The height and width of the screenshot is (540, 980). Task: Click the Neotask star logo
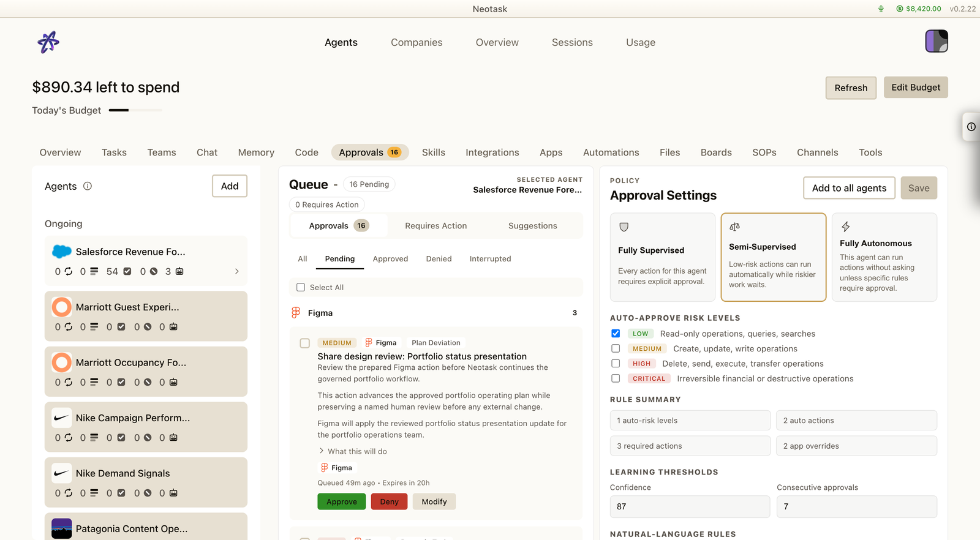(x=48, y=42)
